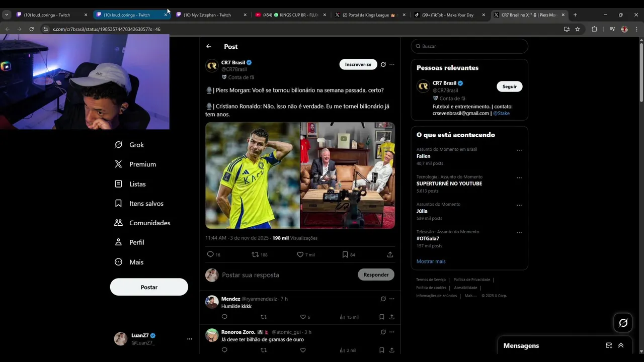Image resolution: width=644 pixels, height=362 pixels.
Task: Click Mostrar mais under trends
Action: click(x=431, y=261)
